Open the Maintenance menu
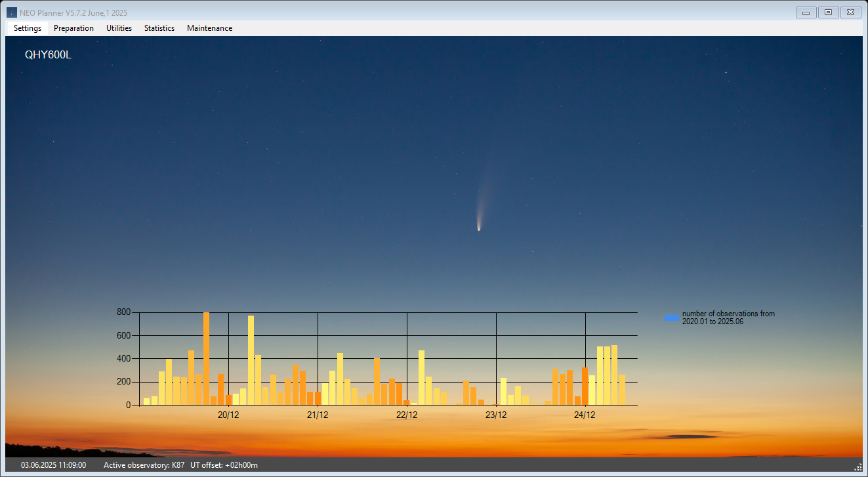Image resolution: width=868 pixels, height=477 pixels. (209, 28)
